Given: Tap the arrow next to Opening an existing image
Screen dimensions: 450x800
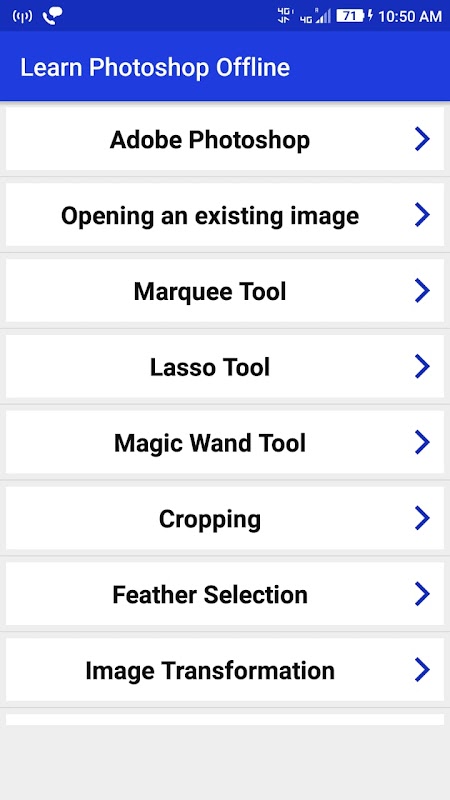Looking at the screenshot, I should [x=422, y=215].
